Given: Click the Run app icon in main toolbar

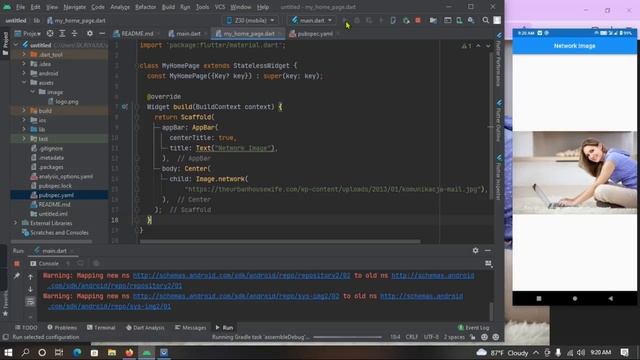Looking at the screenshot, I should (x=345, y=20).
